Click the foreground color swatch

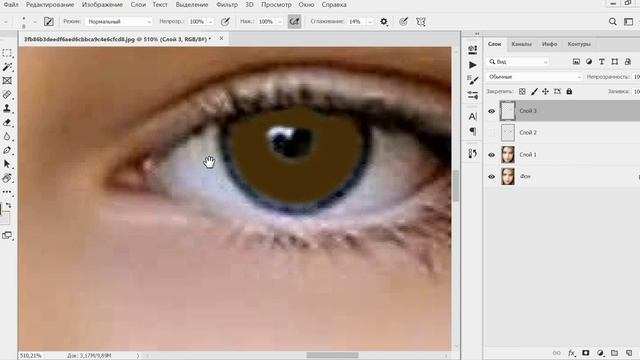click(x=1, y=210)
